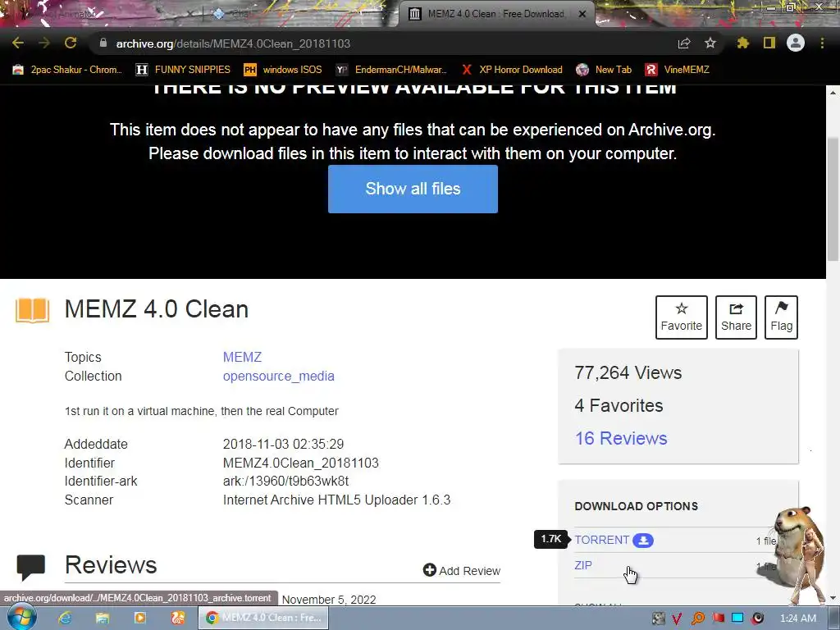This screenshot has width=840, height=630.
Task: Open the EndermanCH/Malware bookmark
Action: pyautogui.click(x=391, y=70)
